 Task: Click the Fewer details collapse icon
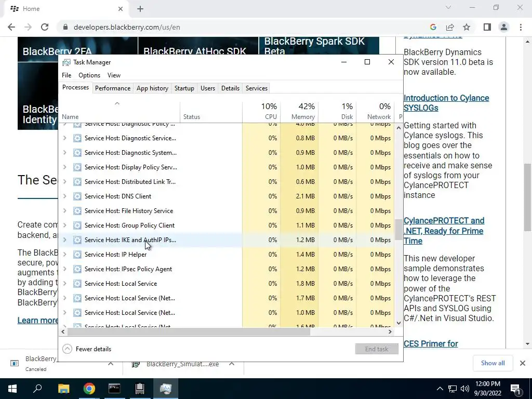tap(67, 349)
